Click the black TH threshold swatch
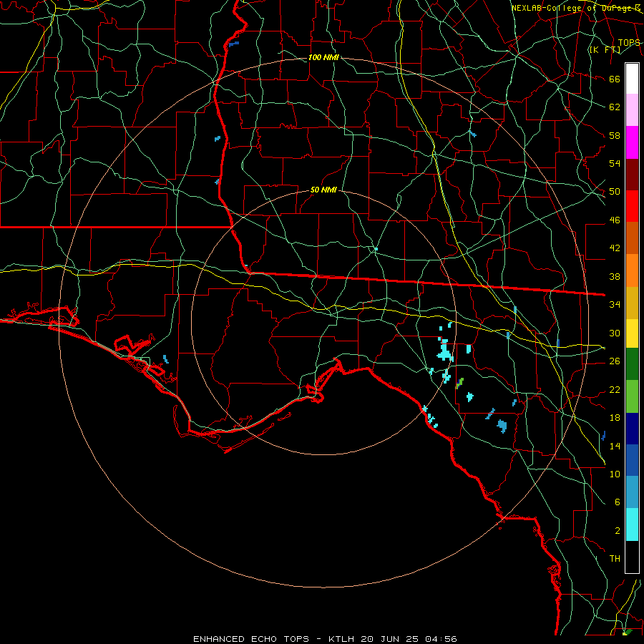644x644 pixels. tap(632, 557)
